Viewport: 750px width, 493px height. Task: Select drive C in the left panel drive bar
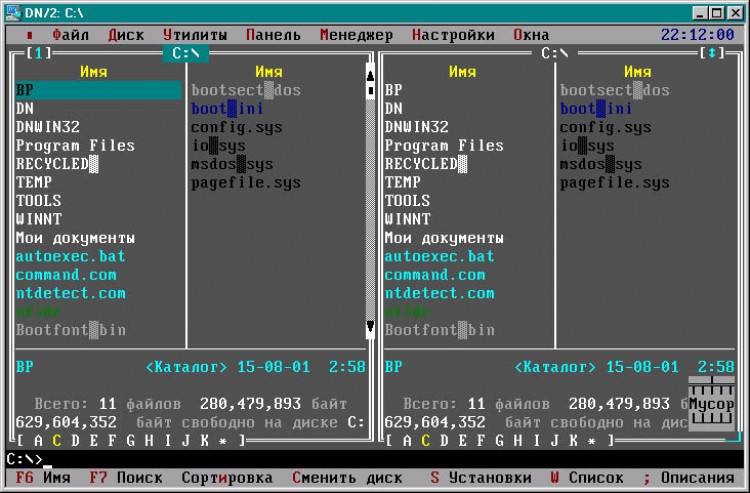[x=57, y=440]
